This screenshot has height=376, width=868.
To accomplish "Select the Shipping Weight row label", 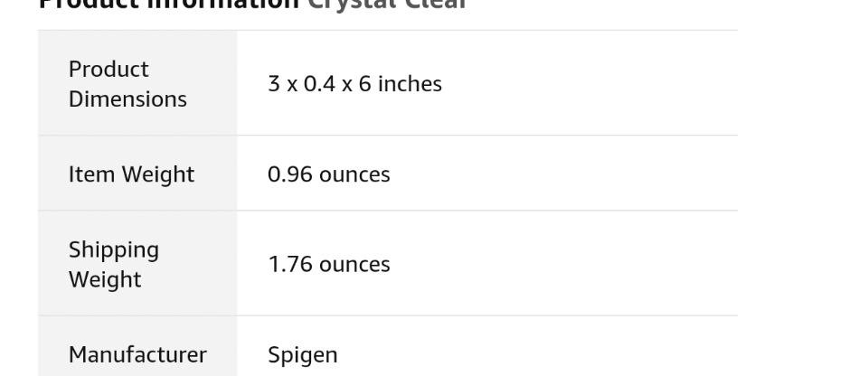I will pyautogui.click(x=114, y=264).
